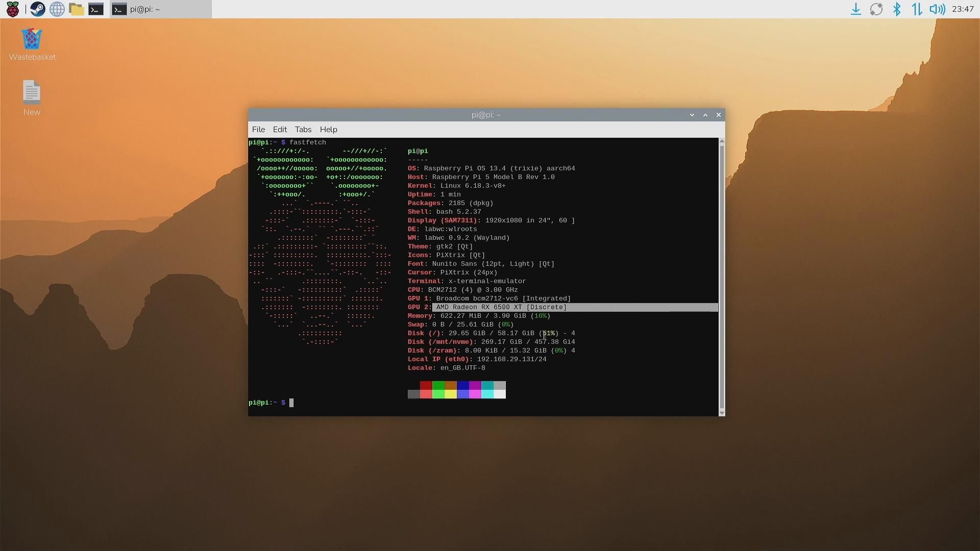Open the Raspberry Pi applications menu

tap(13, 9)
